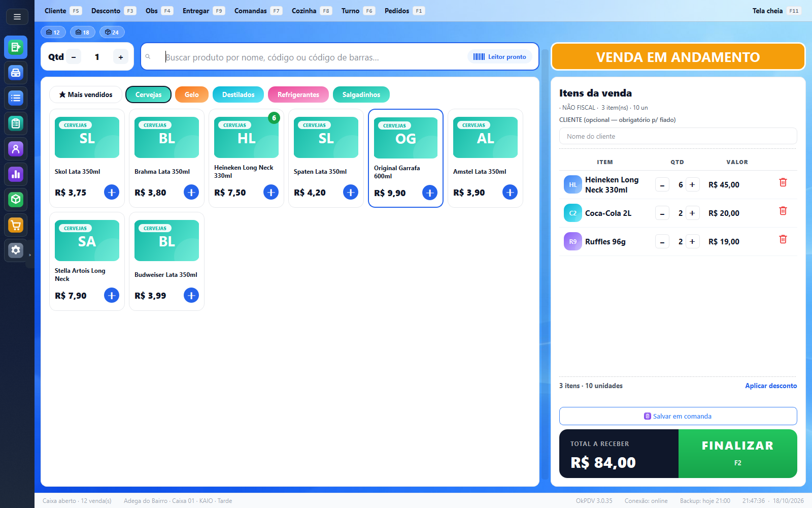The width and height of the screenshot is (812, 508).
Task: Open the hamburger menu in sidebar
Action: pos(17,17)
